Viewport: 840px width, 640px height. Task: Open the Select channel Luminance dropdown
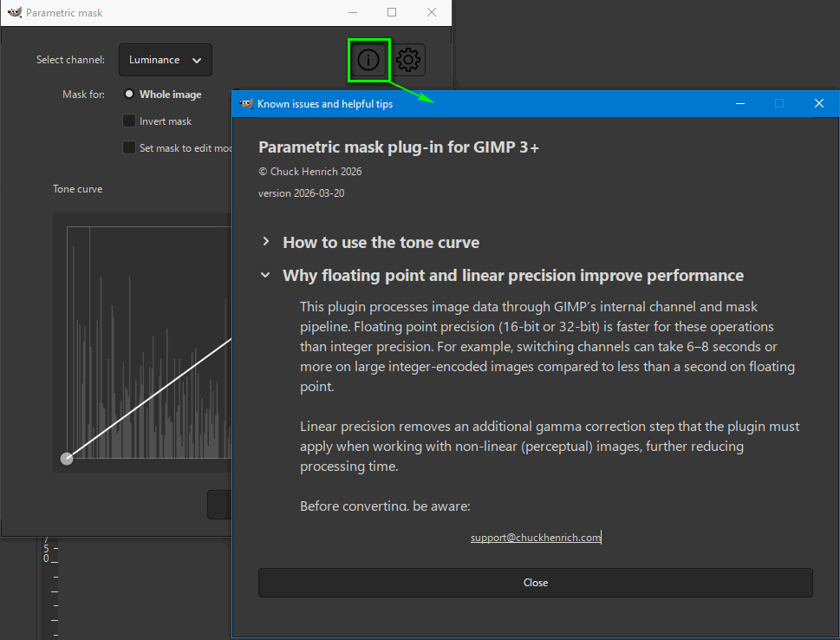coord(165,60)
